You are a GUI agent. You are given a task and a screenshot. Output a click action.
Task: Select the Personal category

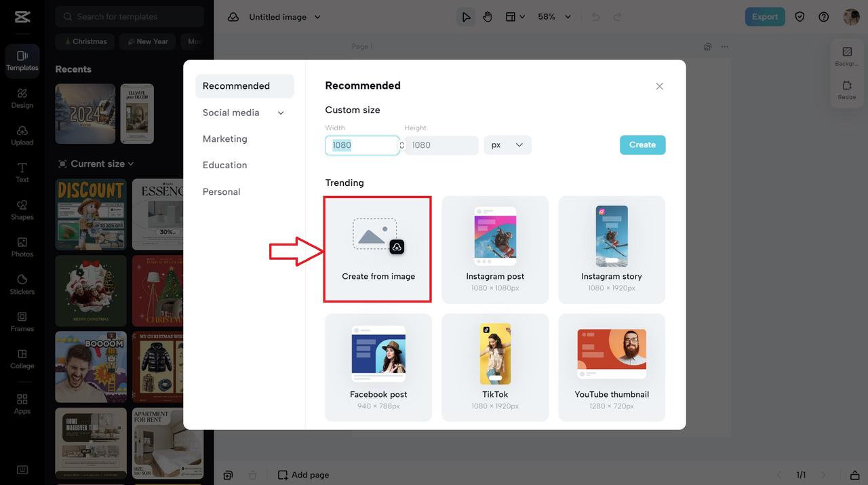[222, 191]
